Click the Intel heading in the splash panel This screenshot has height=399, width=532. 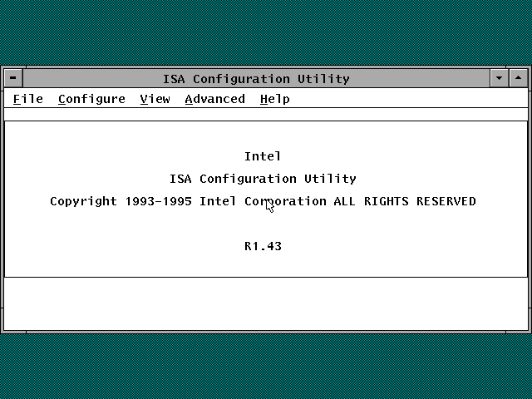(263, 156)
